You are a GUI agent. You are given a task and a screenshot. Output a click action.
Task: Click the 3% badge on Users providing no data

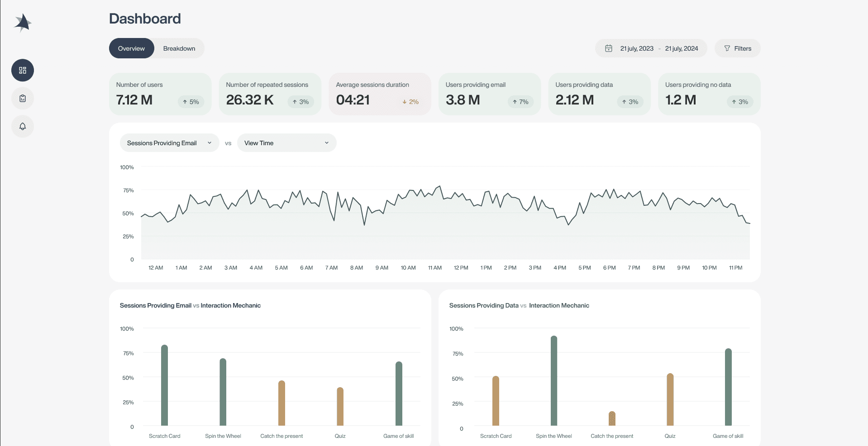740,102
